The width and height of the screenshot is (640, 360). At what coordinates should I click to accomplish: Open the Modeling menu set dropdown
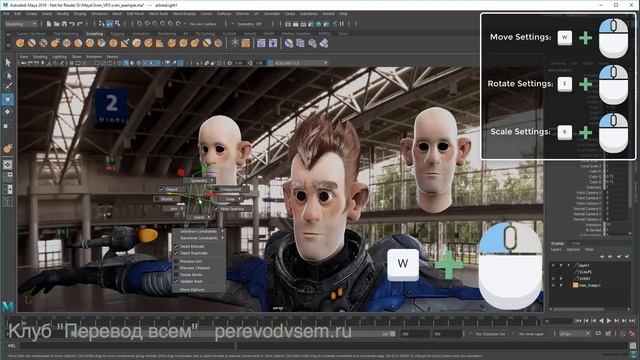(21, 24)
